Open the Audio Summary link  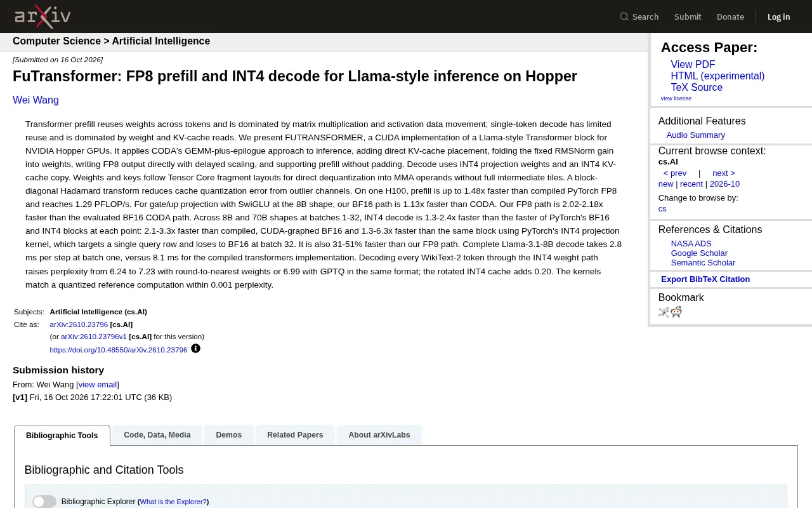[x=696, y=135]
